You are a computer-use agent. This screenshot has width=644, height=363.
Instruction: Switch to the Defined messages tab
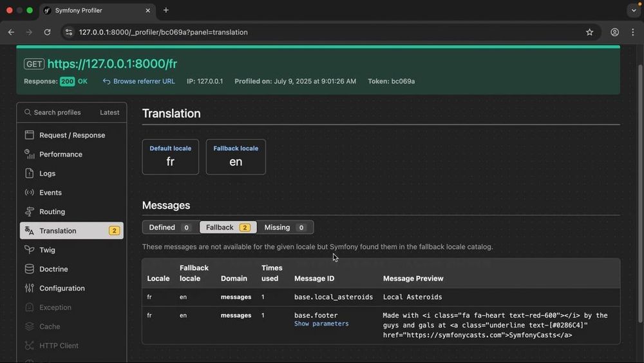point(170,228)
